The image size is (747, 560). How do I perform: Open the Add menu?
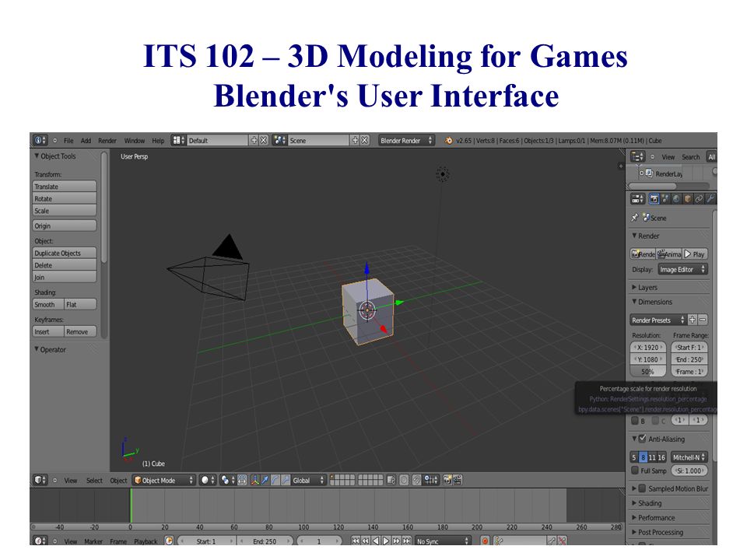point(86,141)
